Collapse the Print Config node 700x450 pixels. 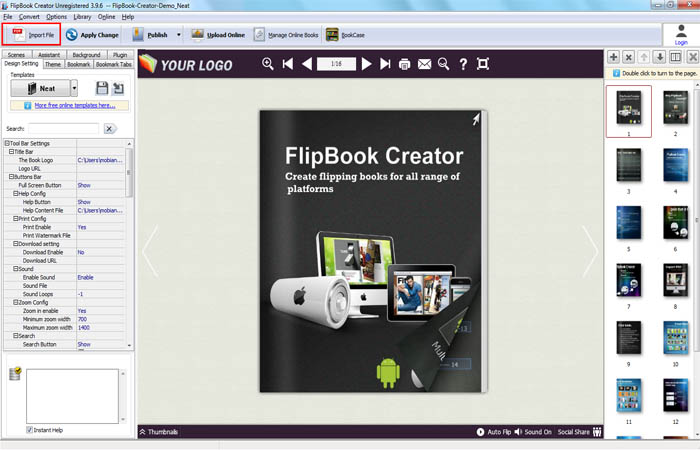point(16,219)
